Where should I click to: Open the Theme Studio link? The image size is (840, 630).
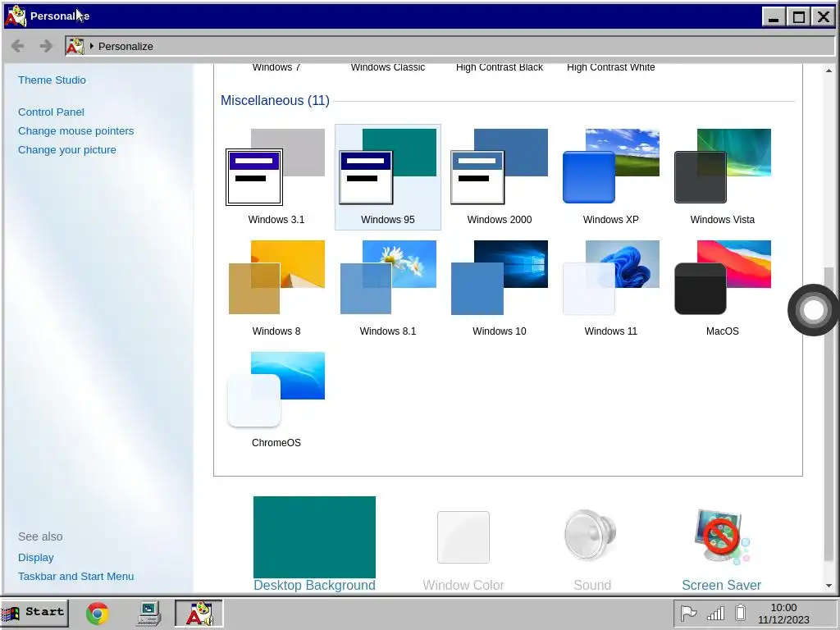click(52, 80)
